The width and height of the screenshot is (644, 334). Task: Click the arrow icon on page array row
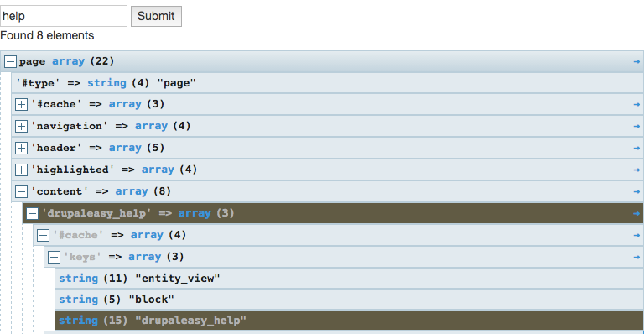tap(636, 61)
